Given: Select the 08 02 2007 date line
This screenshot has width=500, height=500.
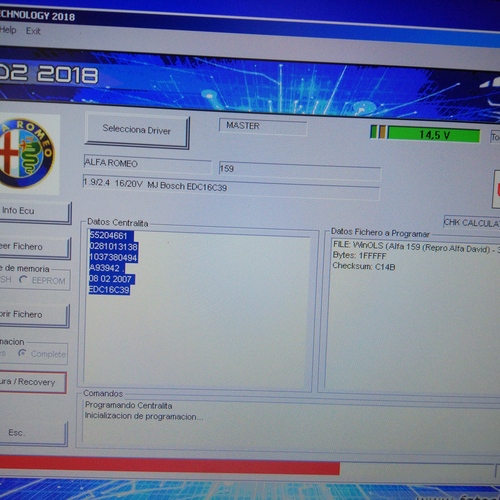Looking at the screenshot, I should pyautogui.click(x=111, y=279).
